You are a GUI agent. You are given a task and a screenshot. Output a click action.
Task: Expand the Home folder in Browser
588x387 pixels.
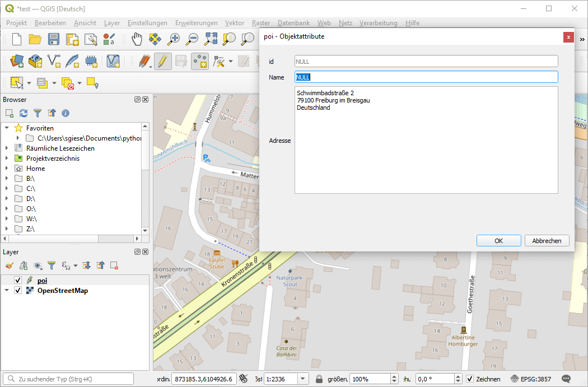pyautogui.click(x=7, y=169)
